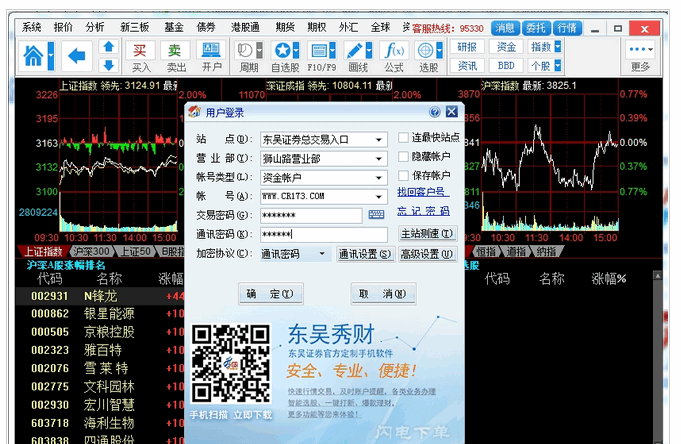
Task: Open 通讯设置 settings button
Action: [x=365, y=254]
